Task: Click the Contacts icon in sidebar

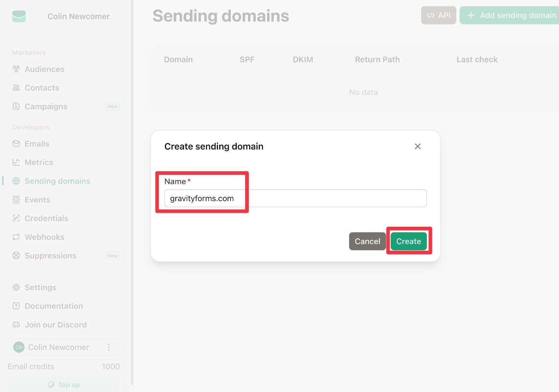Action: pyautogui.click(x=16, y=88)
